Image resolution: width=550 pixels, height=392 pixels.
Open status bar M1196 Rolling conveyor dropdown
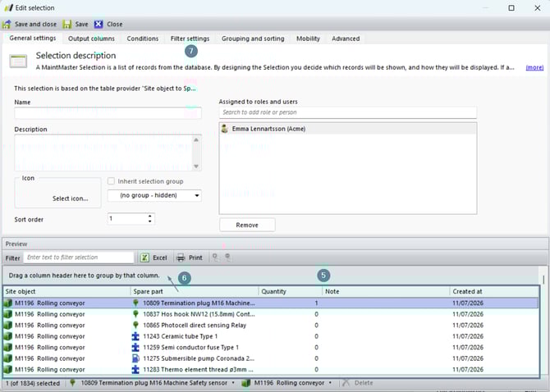pyautogui.click(x=331, y=383)
